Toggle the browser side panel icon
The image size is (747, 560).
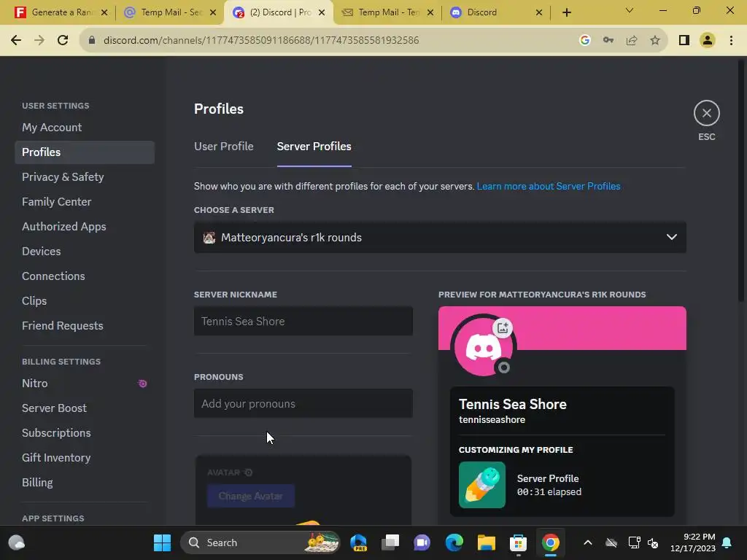(x=684, y=41)
